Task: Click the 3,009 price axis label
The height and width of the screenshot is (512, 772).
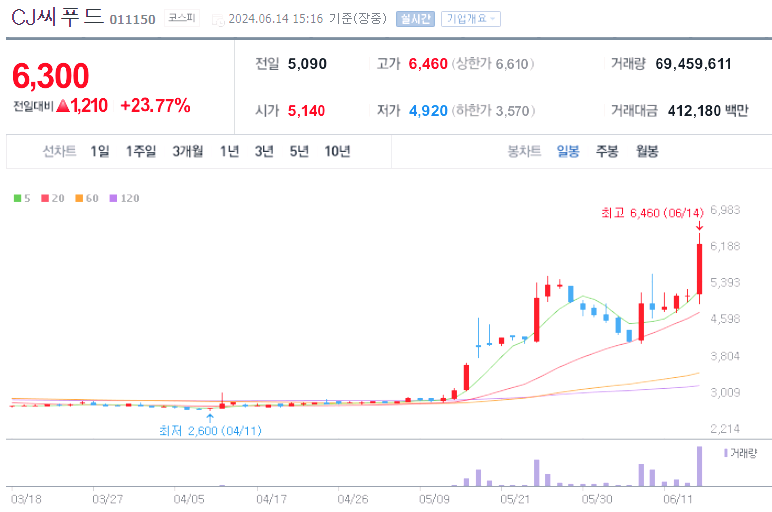Action: click(x=725, y=392)
